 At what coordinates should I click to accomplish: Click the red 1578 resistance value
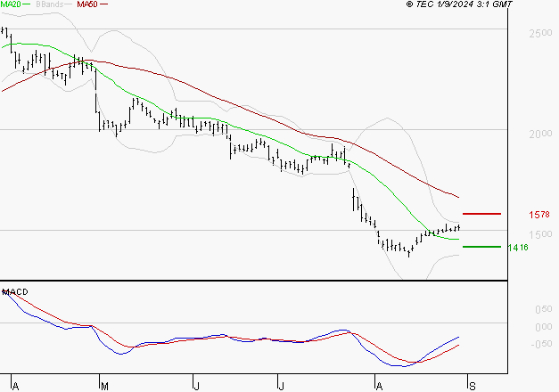point(539,215)
